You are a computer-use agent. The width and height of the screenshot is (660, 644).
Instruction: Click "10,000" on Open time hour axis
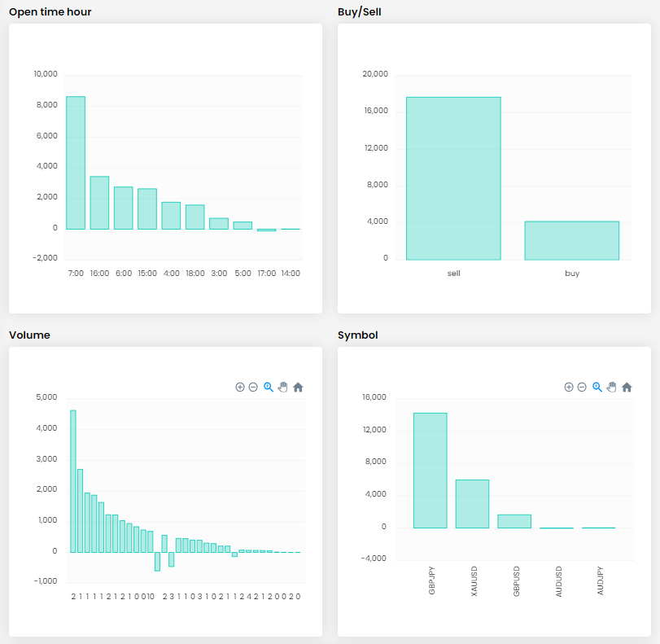pos(46,74)
